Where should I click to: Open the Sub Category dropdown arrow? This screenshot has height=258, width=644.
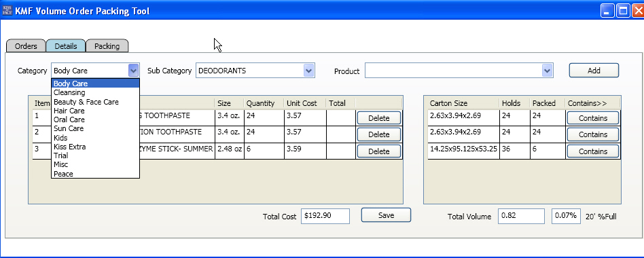click(309, 71)
